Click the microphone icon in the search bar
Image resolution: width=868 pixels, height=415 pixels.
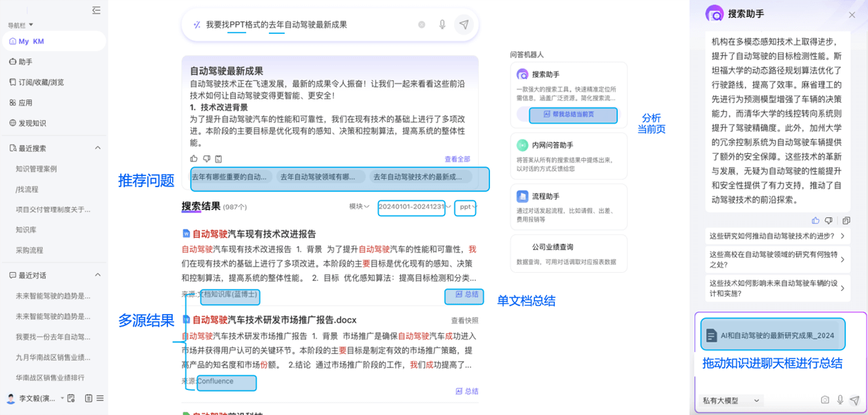pos(442,25)
